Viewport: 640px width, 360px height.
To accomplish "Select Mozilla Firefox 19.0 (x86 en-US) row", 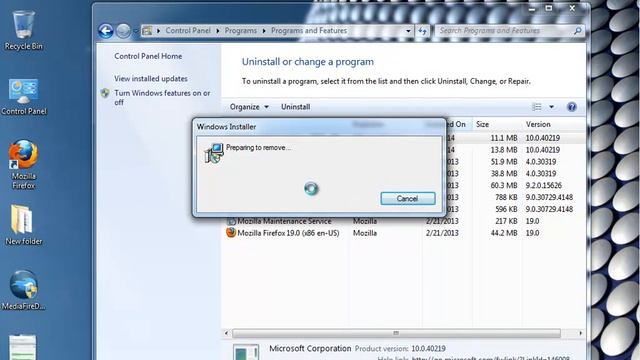I will tap(404, 233).
